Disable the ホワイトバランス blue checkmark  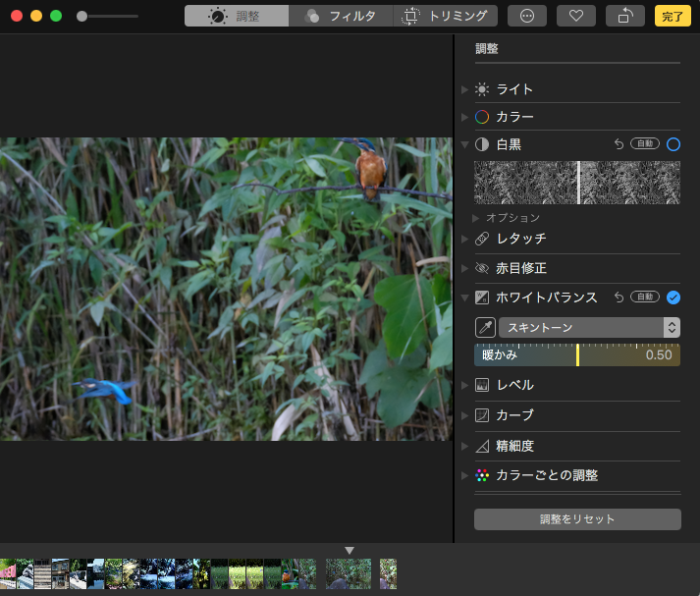(673, 298)
